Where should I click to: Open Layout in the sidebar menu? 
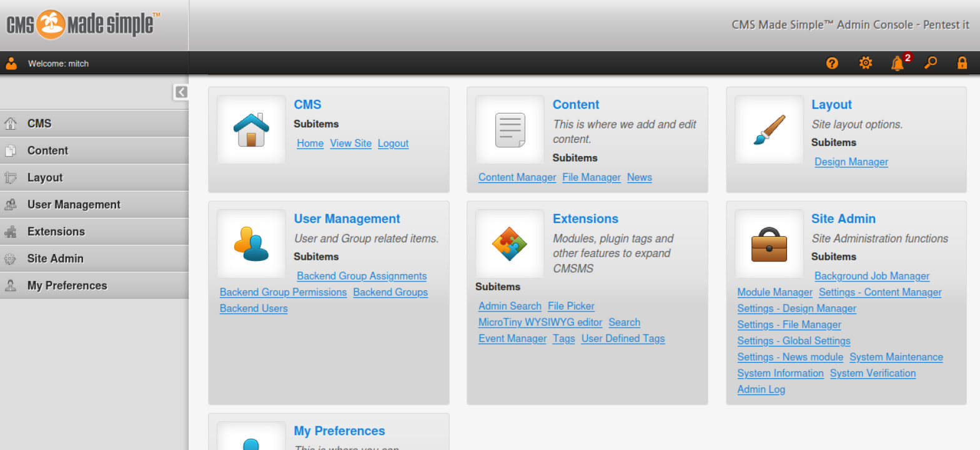94,177
